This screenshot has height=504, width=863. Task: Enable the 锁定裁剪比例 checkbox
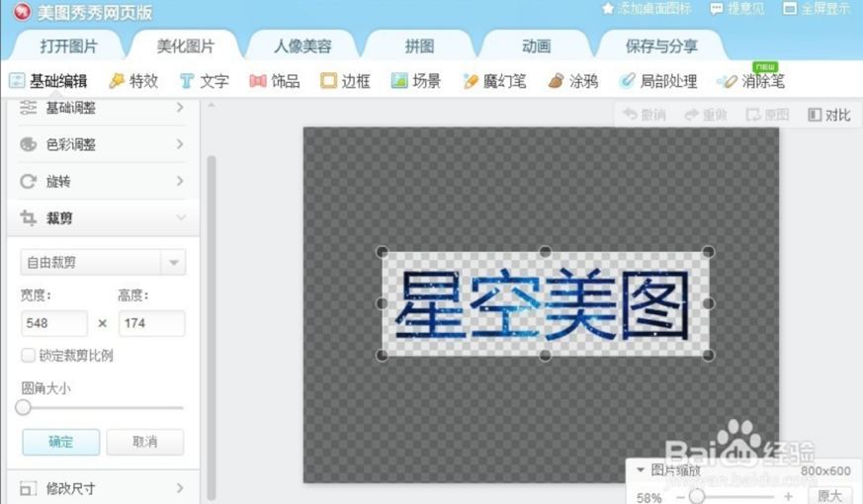click(x=29, y=356)
